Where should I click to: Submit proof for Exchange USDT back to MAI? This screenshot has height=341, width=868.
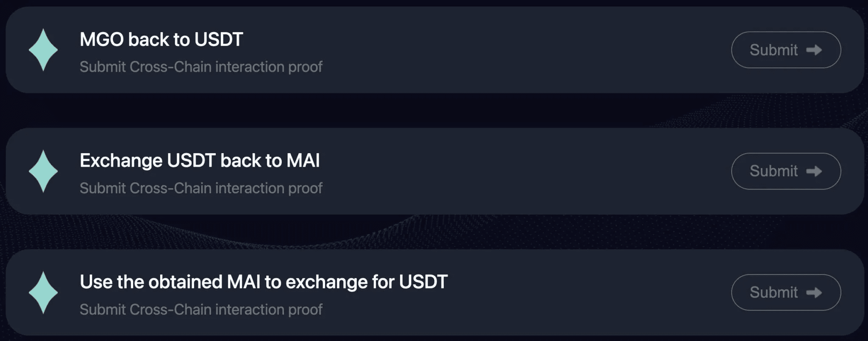pos(785,171)
